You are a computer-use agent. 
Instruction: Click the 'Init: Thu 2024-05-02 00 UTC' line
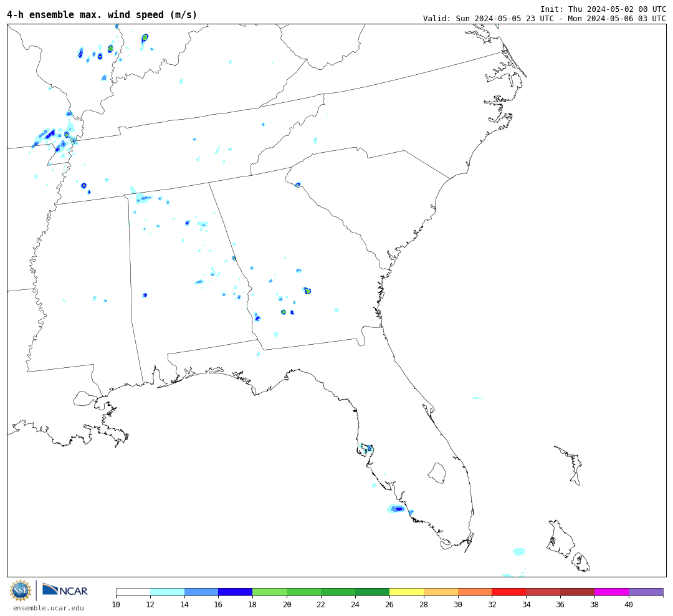pos(603,9)
